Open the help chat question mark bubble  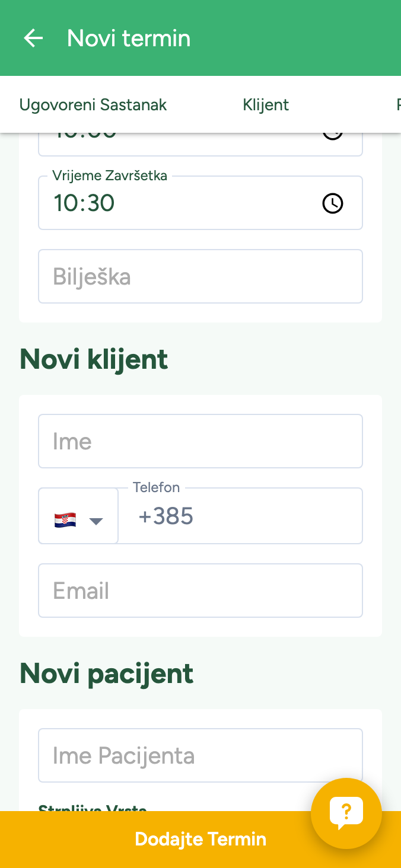click(x=346, y=813)
